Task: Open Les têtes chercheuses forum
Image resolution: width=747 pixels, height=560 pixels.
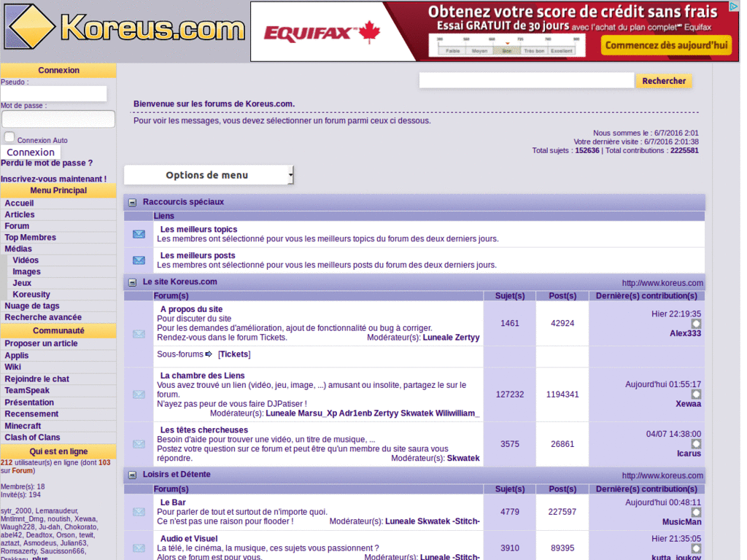Action: (x=204, y=430)
